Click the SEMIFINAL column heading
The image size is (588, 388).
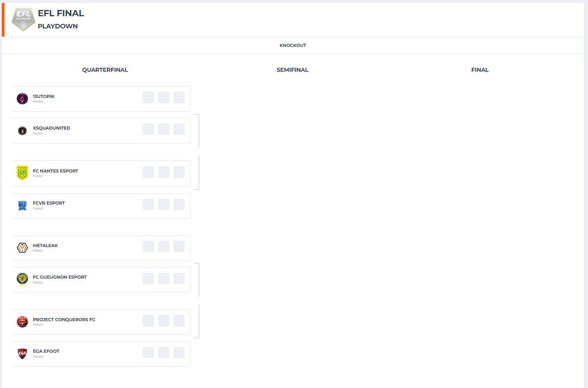coord(293,70)
